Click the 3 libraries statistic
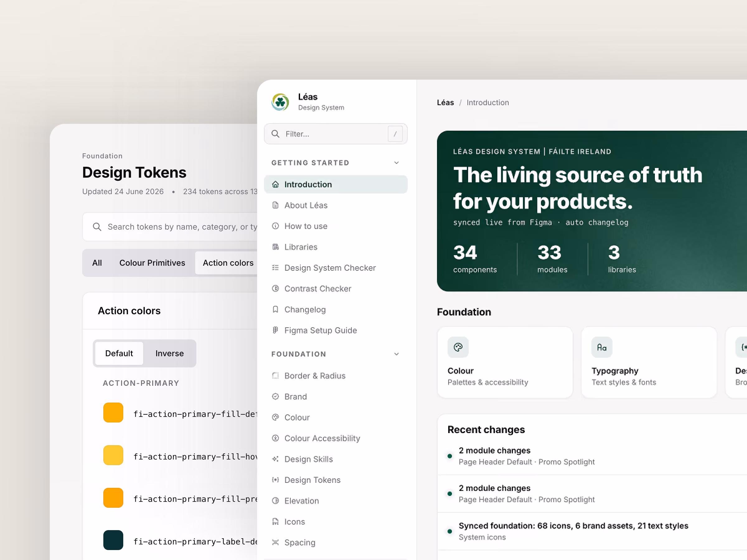The height and width of the screenshot is (560, 747). coord(622,259)
